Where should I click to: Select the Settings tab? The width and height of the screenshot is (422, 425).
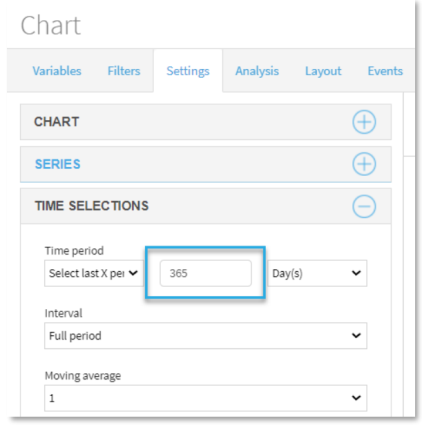point(188,71)
